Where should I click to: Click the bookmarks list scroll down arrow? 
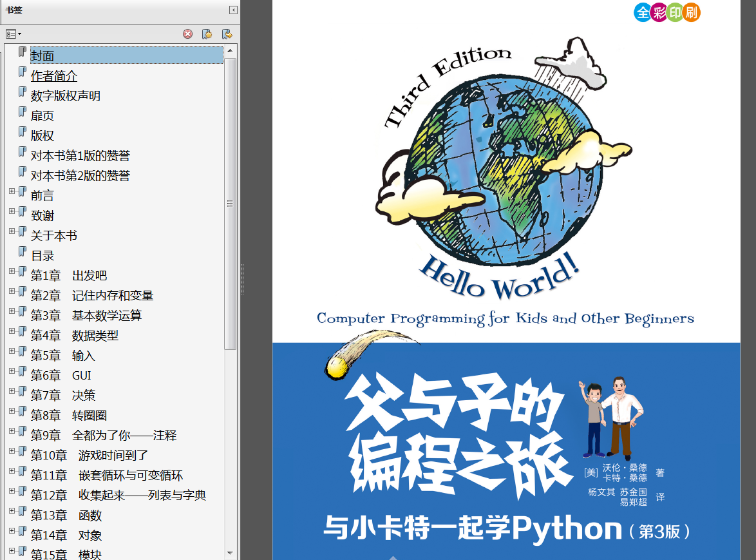pyautogui.click(x=230, y=553)
